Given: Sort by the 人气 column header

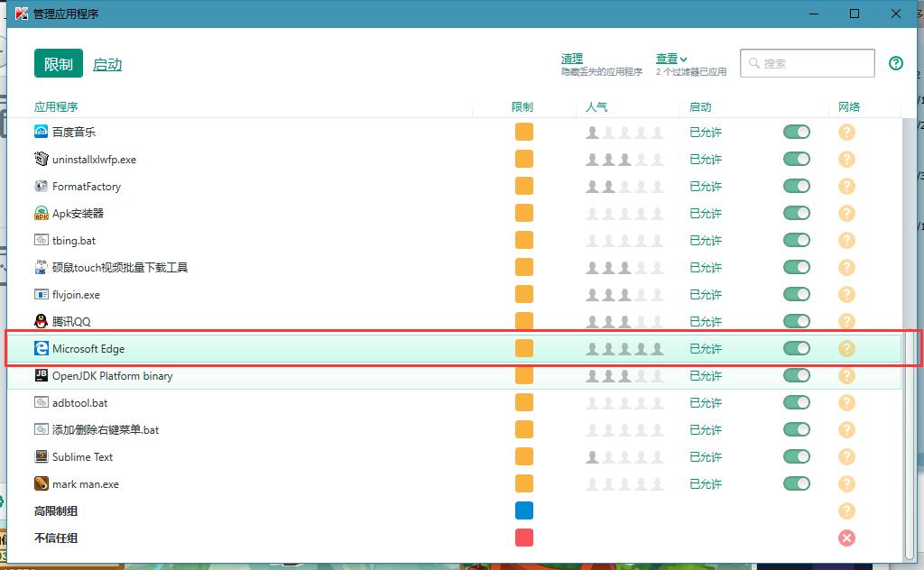Looking at the screenshot, I should pos(596,106).
